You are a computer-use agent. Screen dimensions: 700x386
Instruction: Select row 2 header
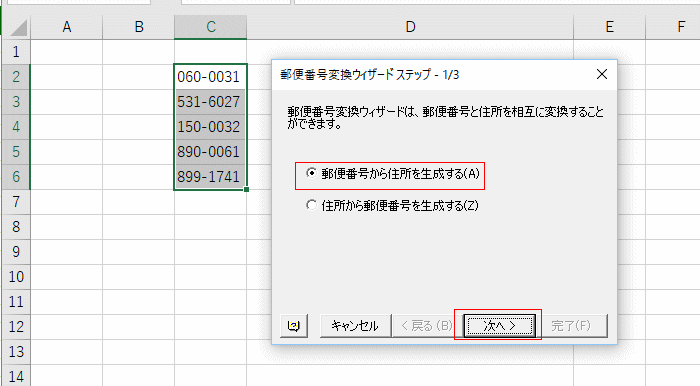(16, 77)
